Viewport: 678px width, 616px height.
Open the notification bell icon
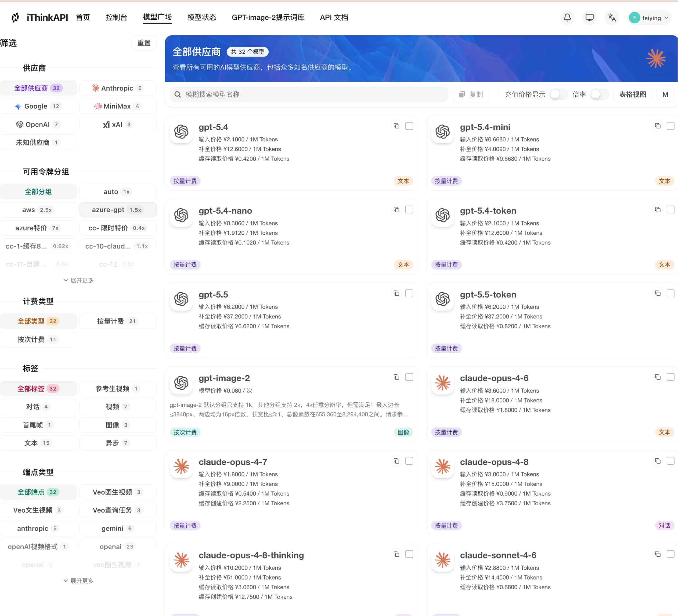[567, 17]
